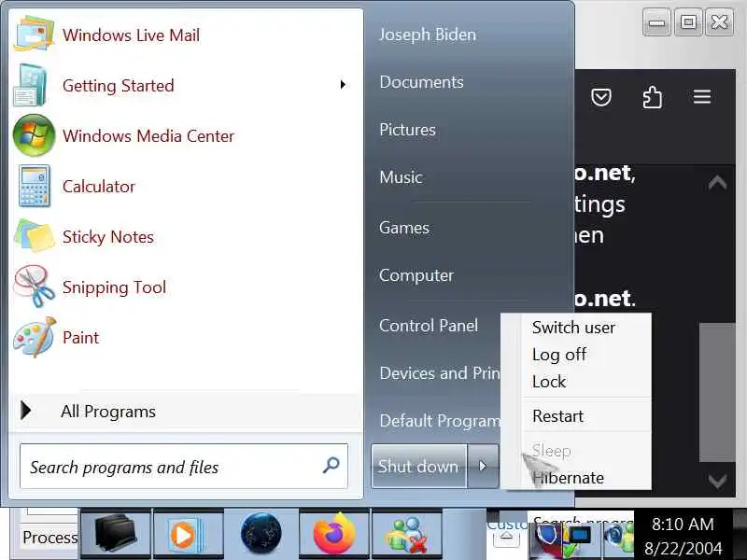
Task: Open the Joseph Biden user folder
Action: point(428,35)
